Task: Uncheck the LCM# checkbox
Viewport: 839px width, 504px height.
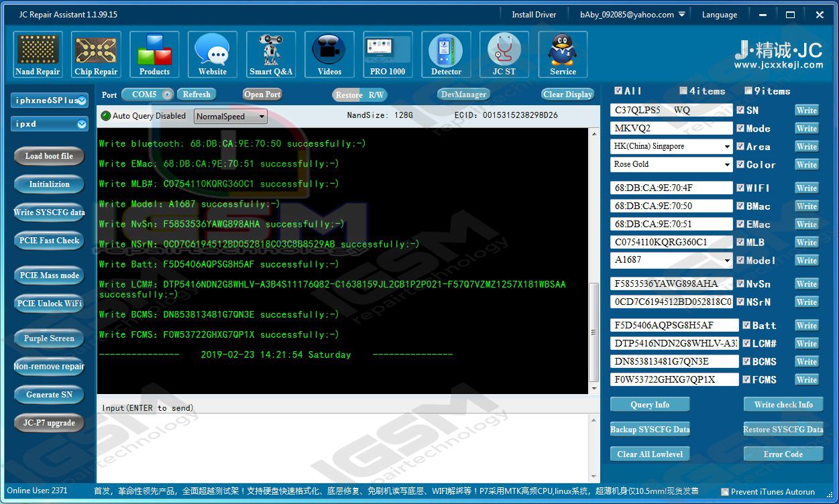Action: coord(746,343)
